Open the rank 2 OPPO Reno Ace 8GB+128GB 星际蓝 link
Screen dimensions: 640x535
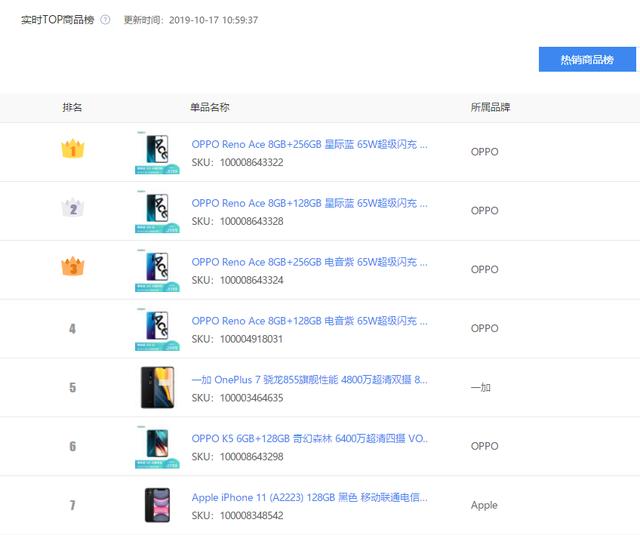click(x=309, y=203)
